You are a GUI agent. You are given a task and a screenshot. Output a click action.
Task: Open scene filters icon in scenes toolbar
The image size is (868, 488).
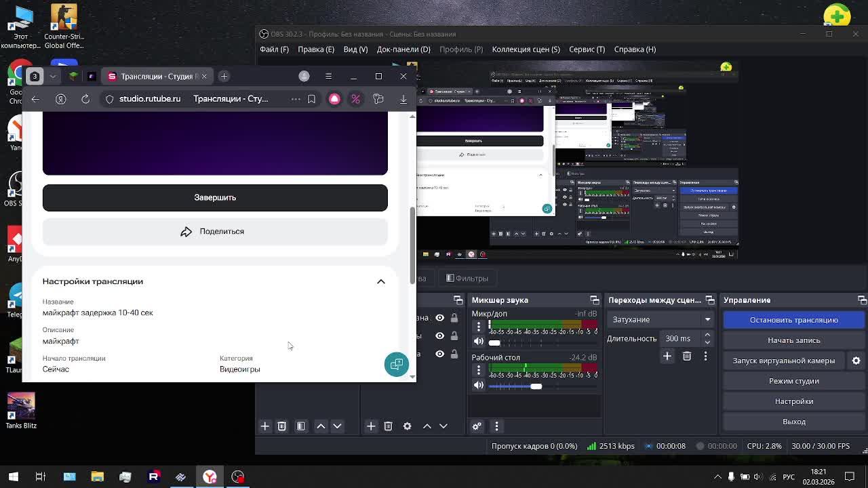(301, 426)
